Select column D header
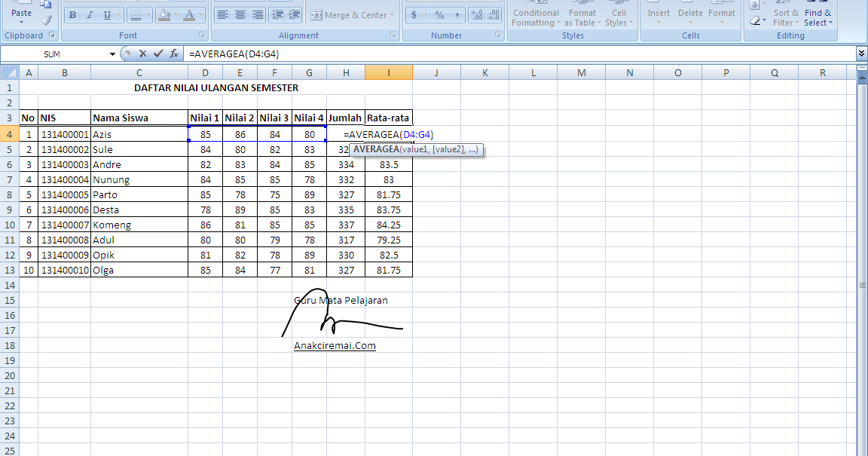This screenshot has width=868, height=456. 206,72
